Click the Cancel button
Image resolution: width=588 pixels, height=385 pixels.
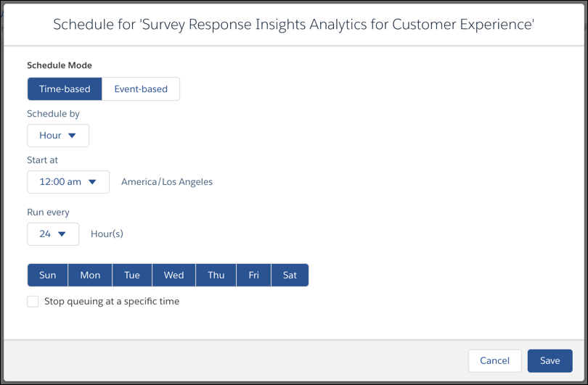[x=494, y=361]
